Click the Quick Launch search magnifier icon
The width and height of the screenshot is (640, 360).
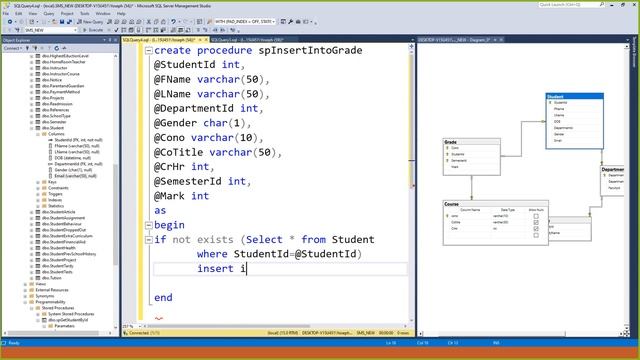(x=602, y=4)
